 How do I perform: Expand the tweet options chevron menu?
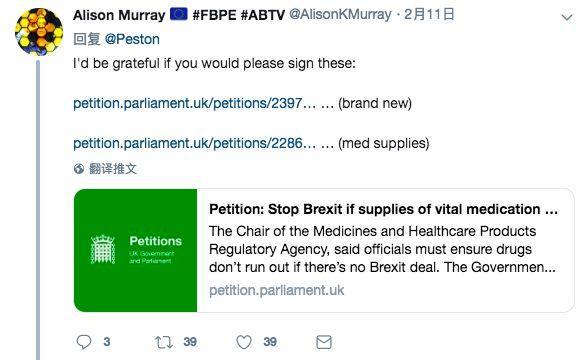tap(567, 17)
